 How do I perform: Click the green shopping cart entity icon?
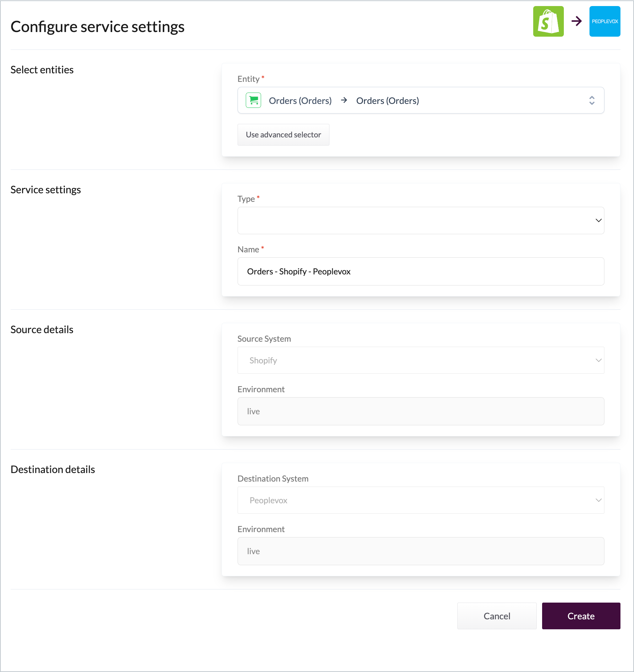[254, 100]
